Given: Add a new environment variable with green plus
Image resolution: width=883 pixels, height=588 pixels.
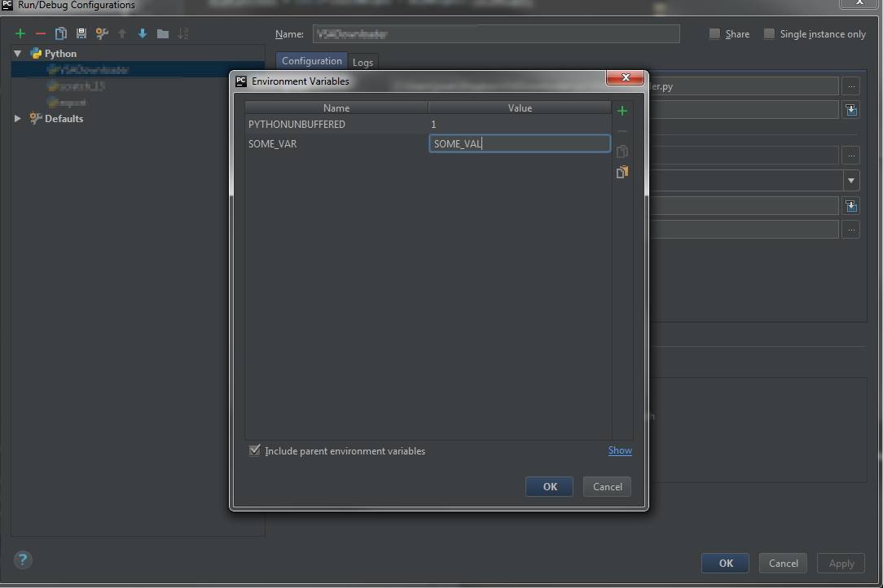Looking at the screenshot, I should [x=622, y=111].
